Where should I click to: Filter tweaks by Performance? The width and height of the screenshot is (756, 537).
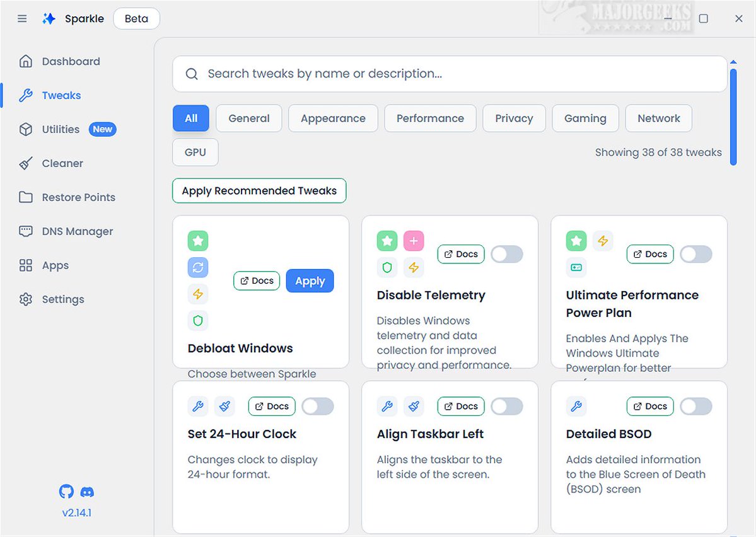click(430, 118)
